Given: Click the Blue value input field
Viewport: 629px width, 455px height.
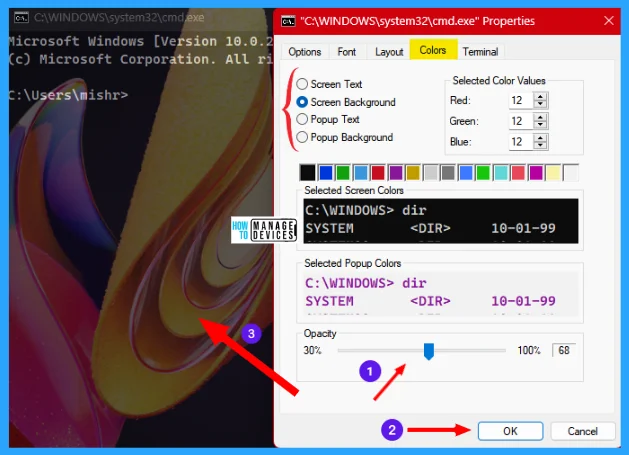Looking at the screenshot, I should click(x=521, y=142).
